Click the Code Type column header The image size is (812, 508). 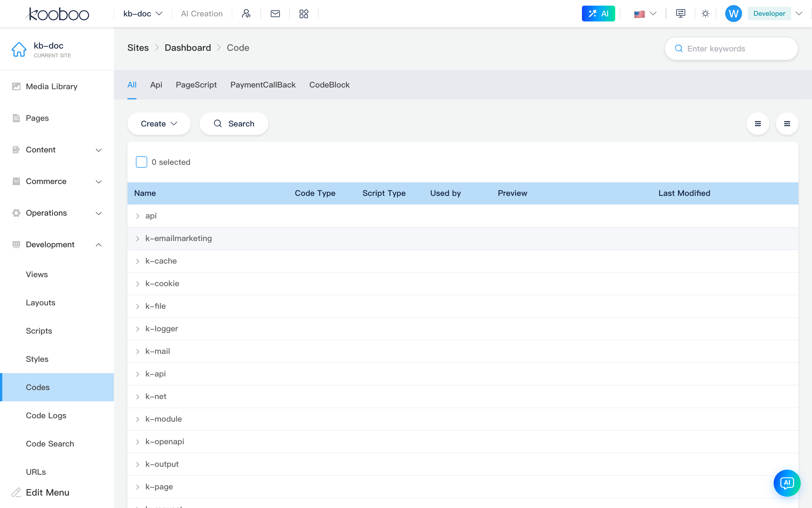click(x=315, y=193)
